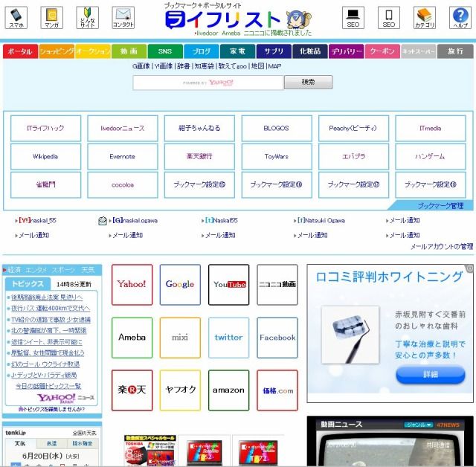Screen dimensions: 476x467
Task: Open the Wikipedia bookmark
Action: 45,157
